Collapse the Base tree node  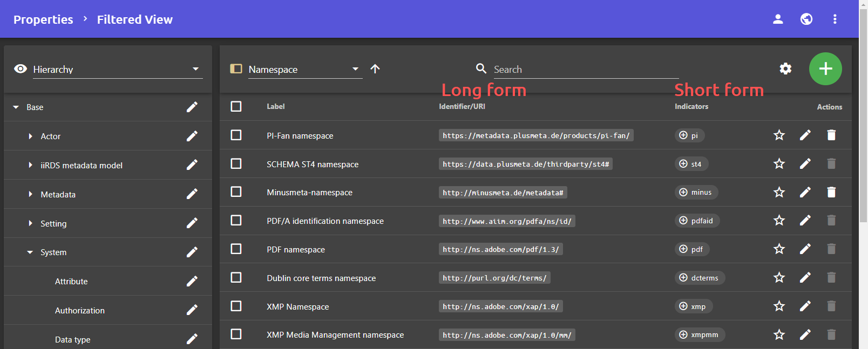(16, 107)
